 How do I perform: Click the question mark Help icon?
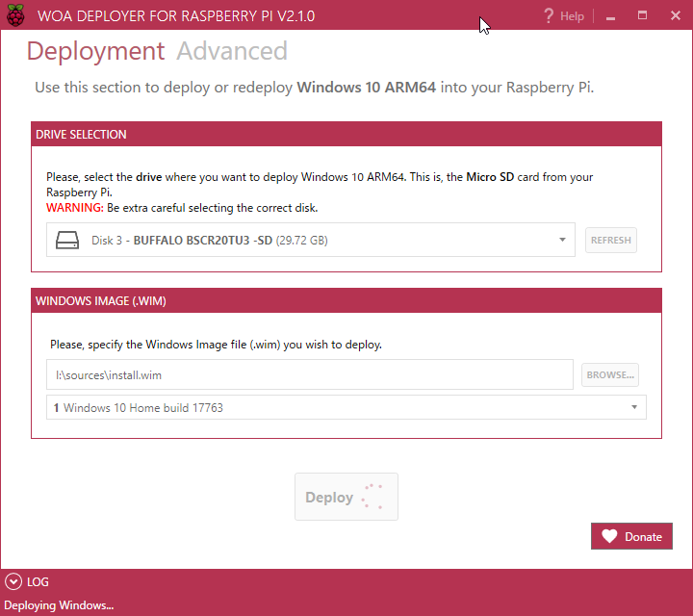549,16
